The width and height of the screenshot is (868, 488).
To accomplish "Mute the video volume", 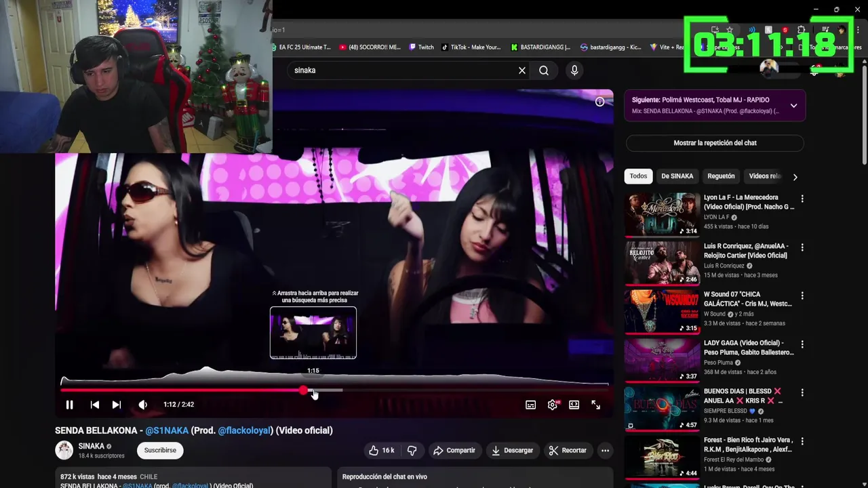I will pos(143,405).
